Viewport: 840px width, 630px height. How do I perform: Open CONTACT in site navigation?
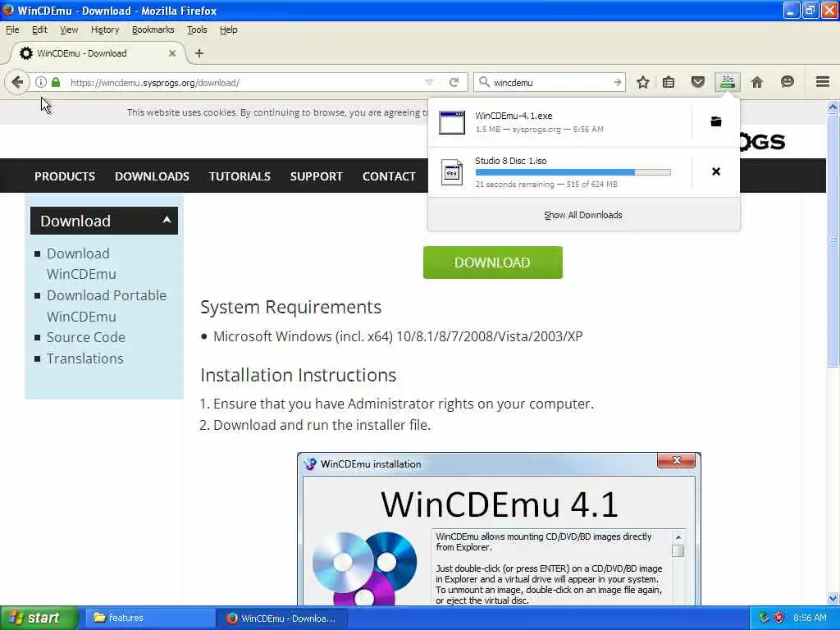point(389,176)
